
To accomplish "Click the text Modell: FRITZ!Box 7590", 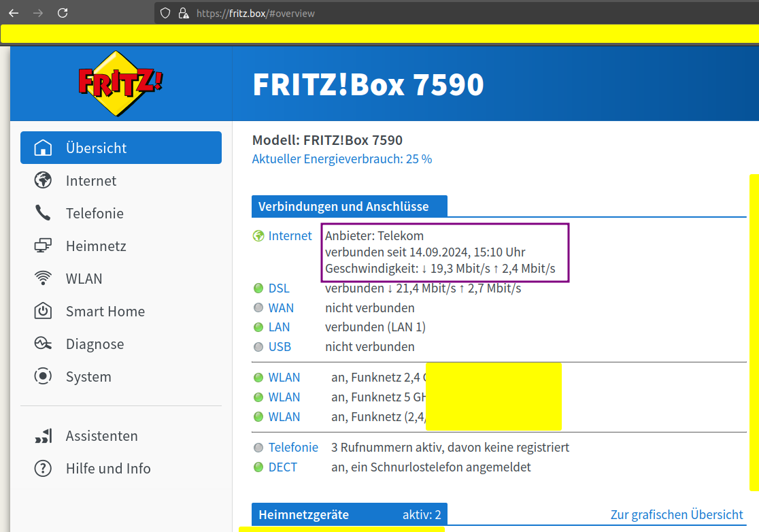I will (327, 140).
